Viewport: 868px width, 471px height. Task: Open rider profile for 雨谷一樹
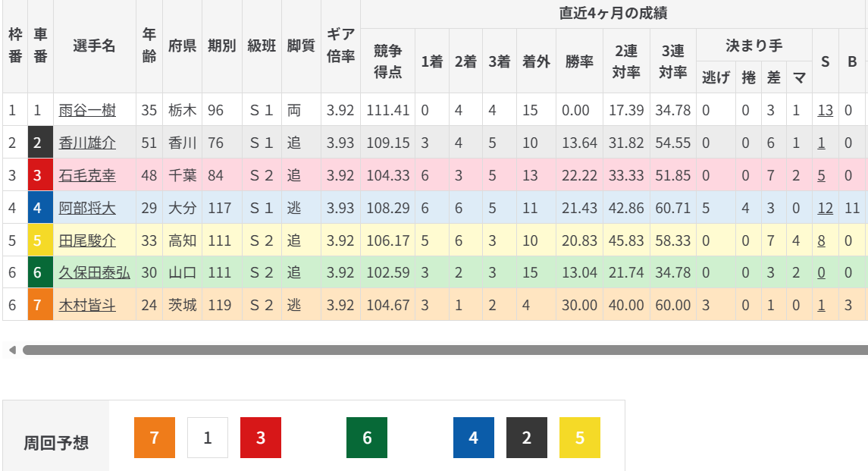[x=87, y=111]
